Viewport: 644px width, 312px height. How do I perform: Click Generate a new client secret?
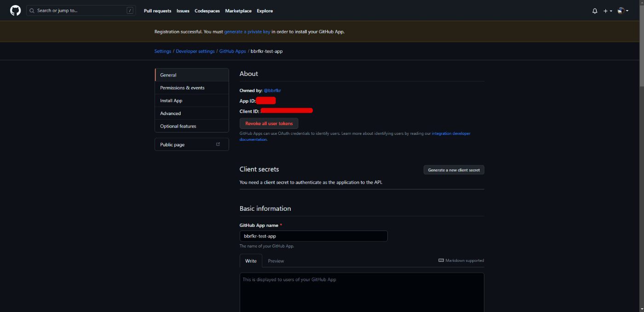(454, 170)
